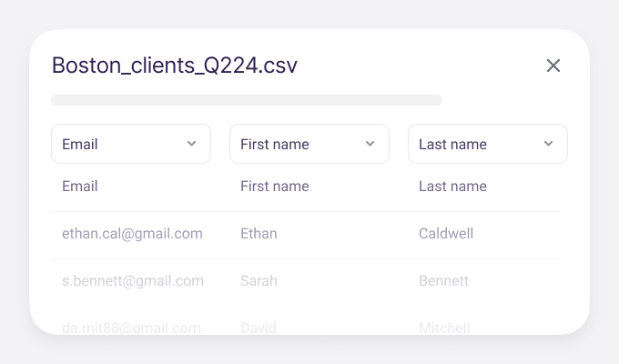Click the chevron arrow in First name dropdown

(370, 144)
